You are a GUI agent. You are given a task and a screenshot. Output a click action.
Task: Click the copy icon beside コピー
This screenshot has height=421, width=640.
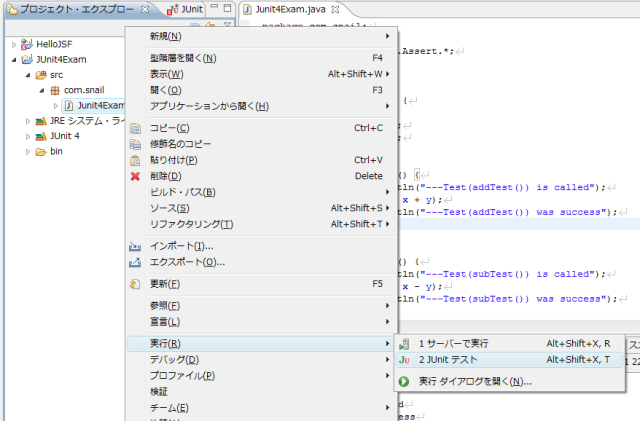[135, 128]
